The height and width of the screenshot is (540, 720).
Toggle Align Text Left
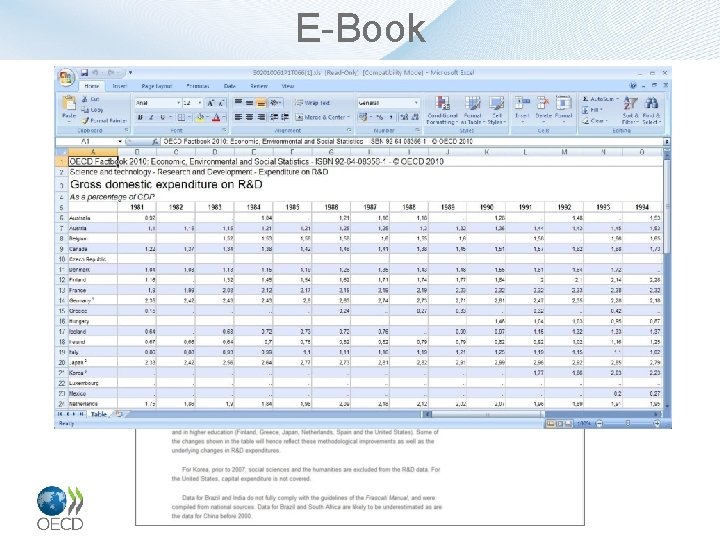click(238, 118)
